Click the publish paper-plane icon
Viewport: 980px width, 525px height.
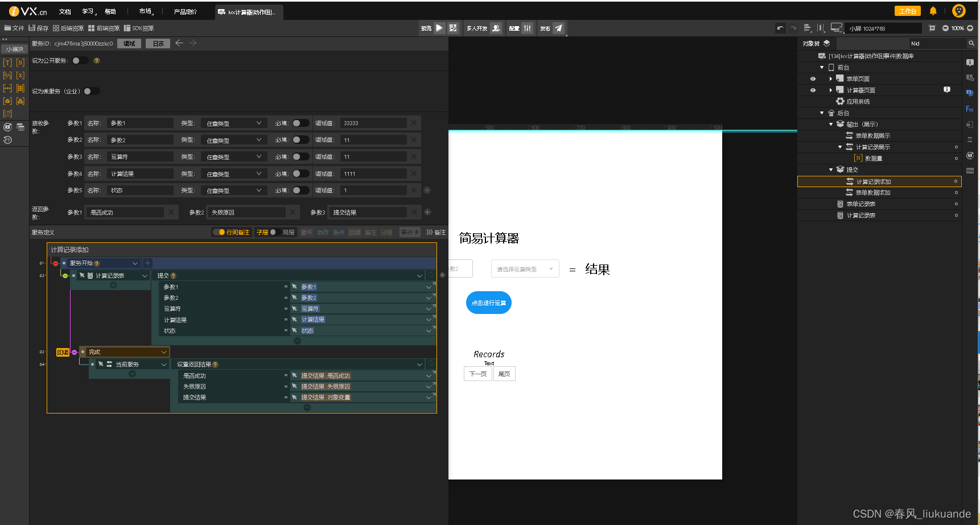[559, 28]
